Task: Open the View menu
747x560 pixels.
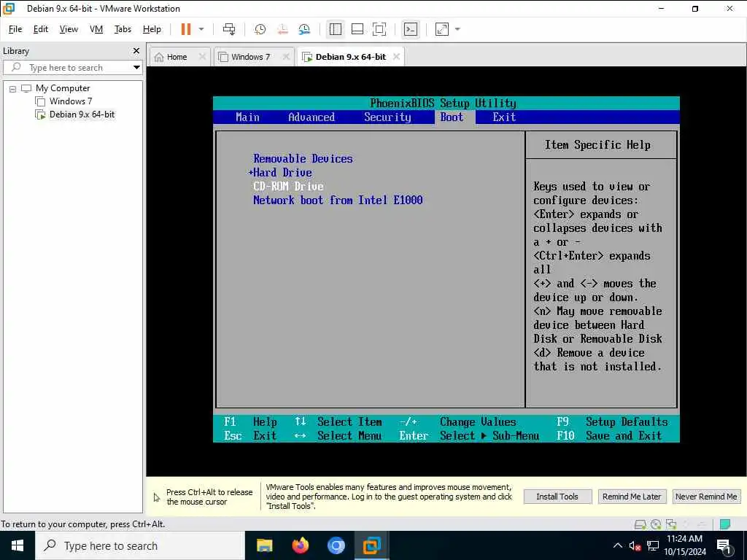Action: (x=69, y=29)
